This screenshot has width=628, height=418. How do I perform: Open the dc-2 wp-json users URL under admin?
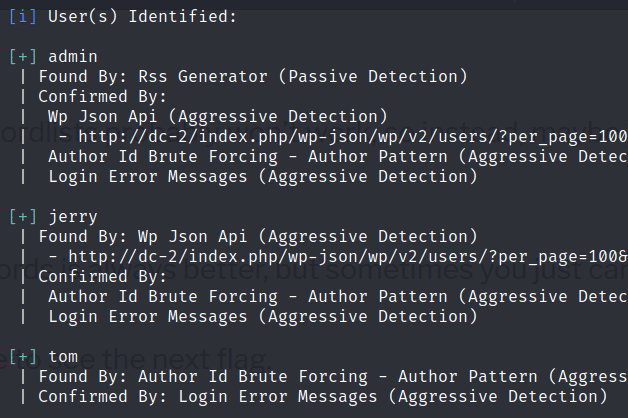pos(353,137)
